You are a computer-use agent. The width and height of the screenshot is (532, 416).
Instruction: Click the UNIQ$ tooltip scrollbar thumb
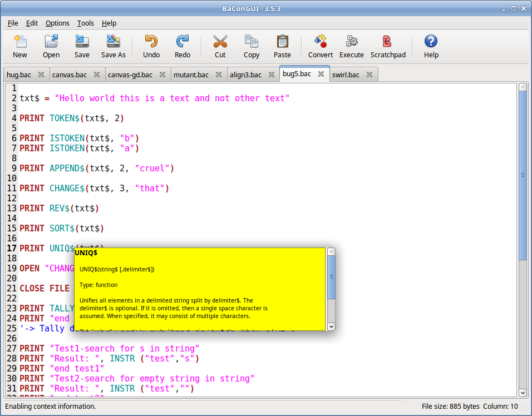[x=332, y=278]
